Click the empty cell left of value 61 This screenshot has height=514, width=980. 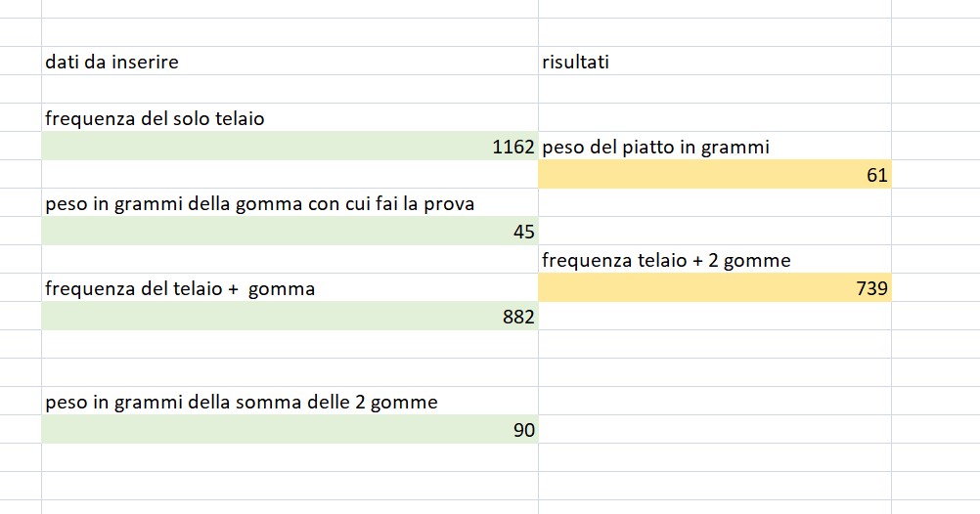click(290, 175)
